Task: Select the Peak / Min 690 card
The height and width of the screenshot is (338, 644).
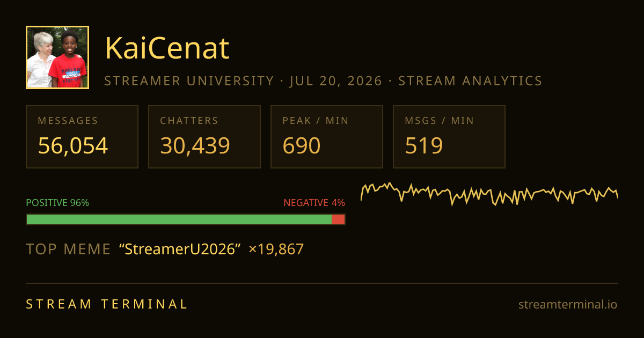Action: (x=327, y=137)
